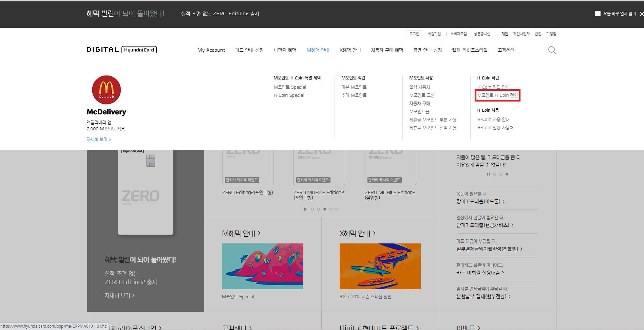Select 기본 M포인트 submenu item
Viewport: 644px width, 330px height.
pyautogui.click(x=354, y=87)
